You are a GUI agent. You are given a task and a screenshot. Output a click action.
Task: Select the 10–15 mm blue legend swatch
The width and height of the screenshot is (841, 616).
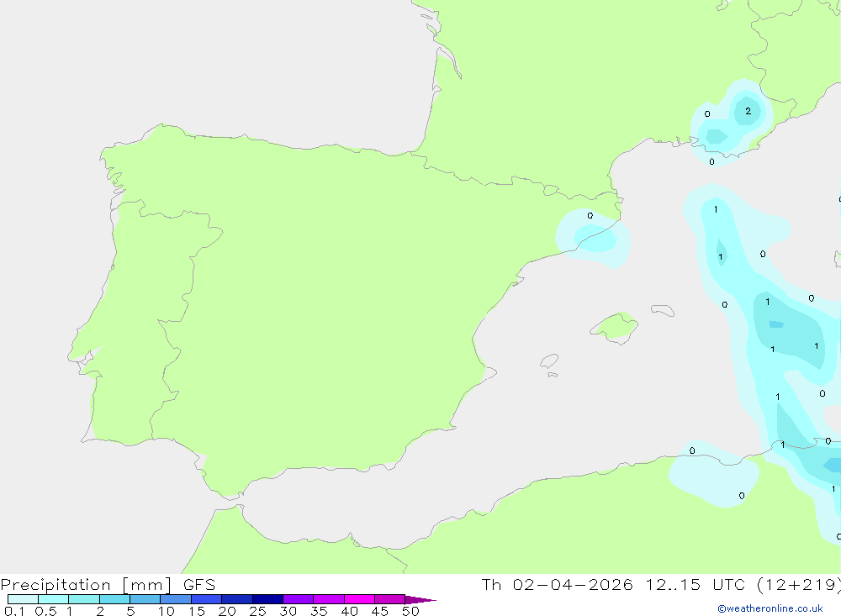click(176, 599)
